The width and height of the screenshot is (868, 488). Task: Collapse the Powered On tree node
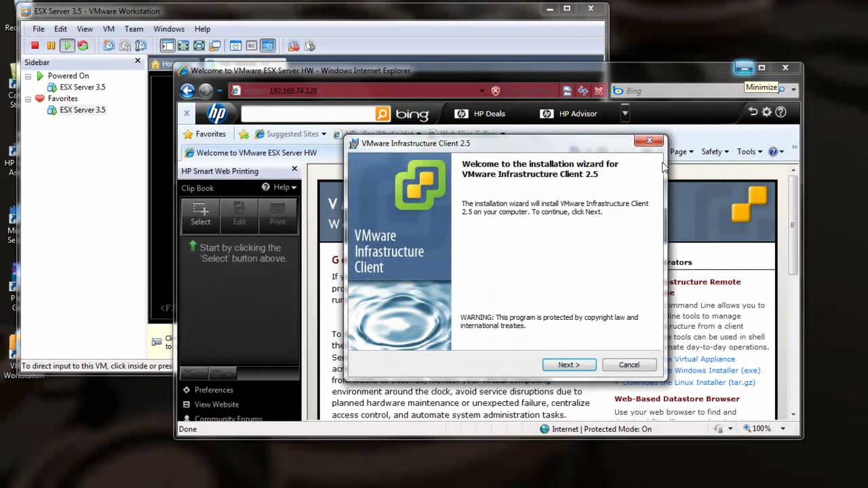pyautogui.click(x=28, y=76)
